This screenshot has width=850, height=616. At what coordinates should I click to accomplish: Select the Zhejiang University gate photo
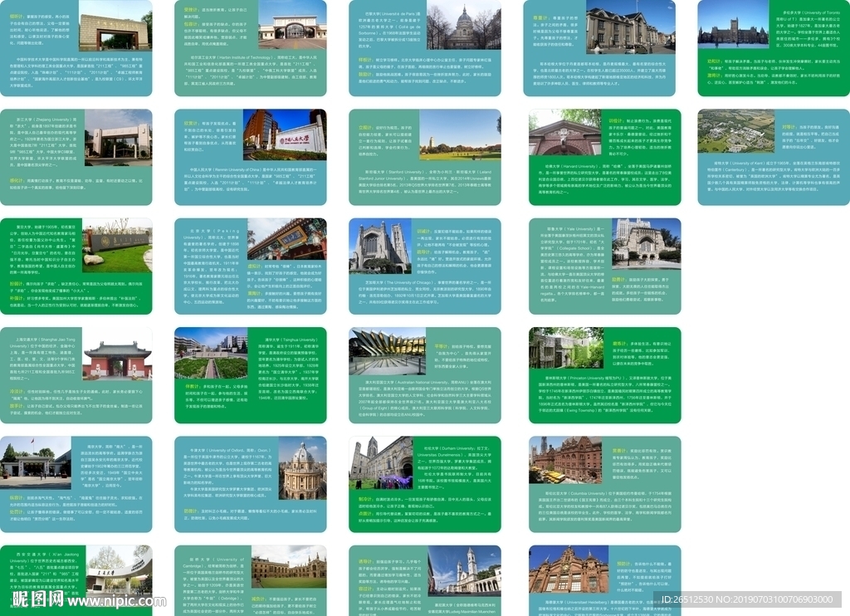tap(117, 134)
